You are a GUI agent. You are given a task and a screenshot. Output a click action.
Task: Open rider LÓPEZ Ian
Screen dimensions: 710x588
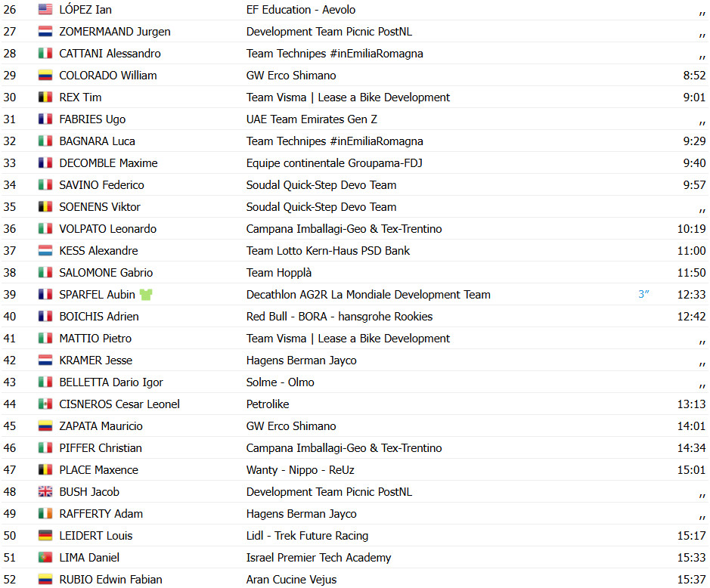tap(85, 10)
